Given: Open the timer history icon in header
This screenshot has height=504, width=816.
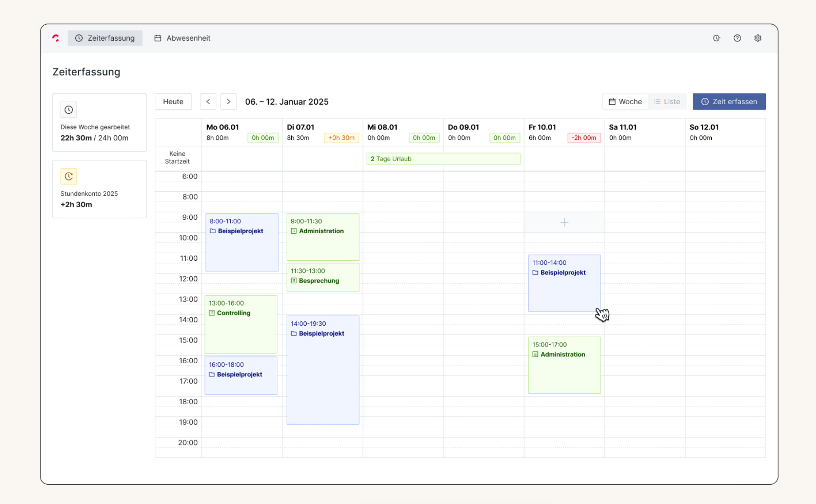Looking at the screenshot, I should click(716, 38).
